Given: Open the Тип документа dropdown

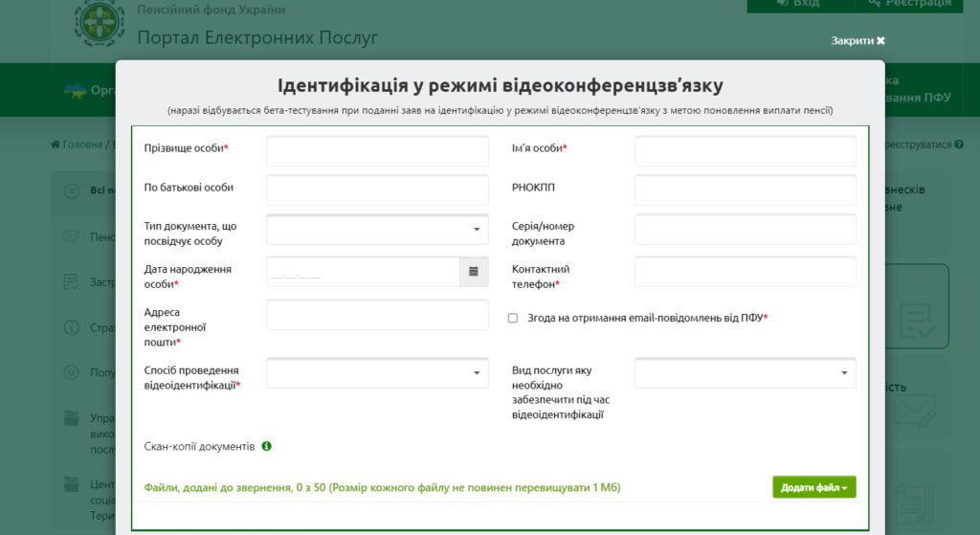Looking at the screenshot, I should (377, 230).
